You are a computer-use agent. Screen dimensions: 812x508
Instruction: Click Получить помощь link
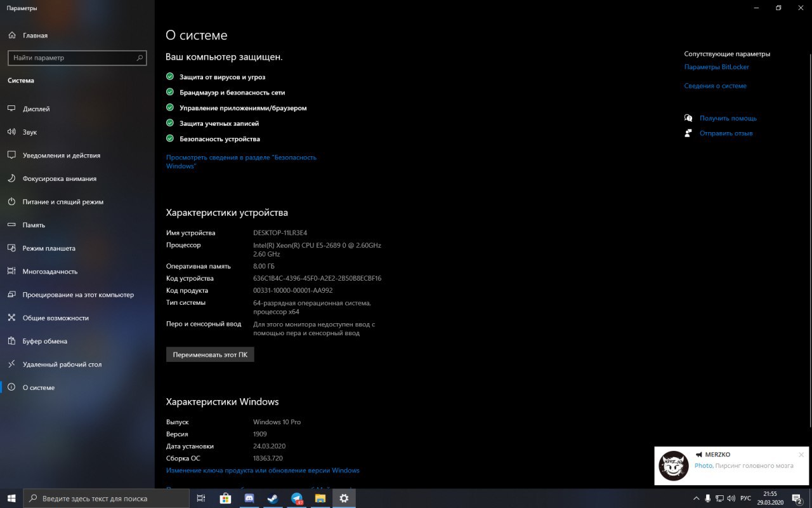point(728,118)
